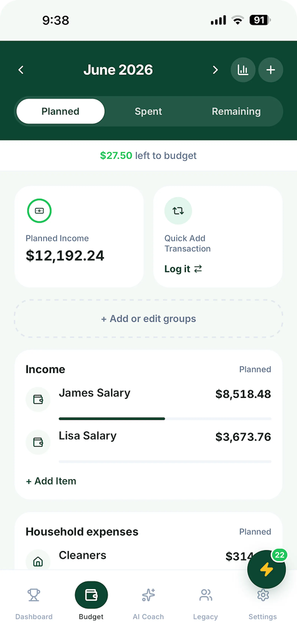297x644 pixels.
Task: Tap the wallet icon beside Lisa Salary
Action: (x=38, y=442)
